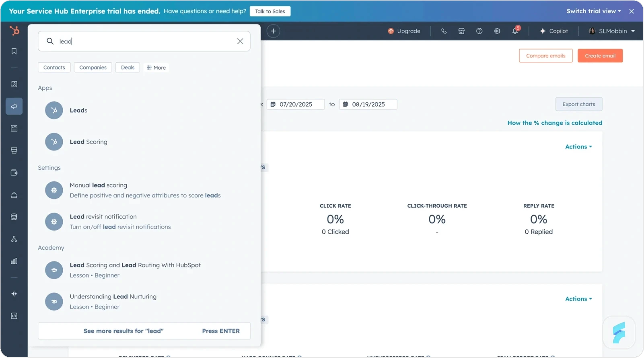
Task: Open the Lead Scoring app result
Action: [144, 142]
